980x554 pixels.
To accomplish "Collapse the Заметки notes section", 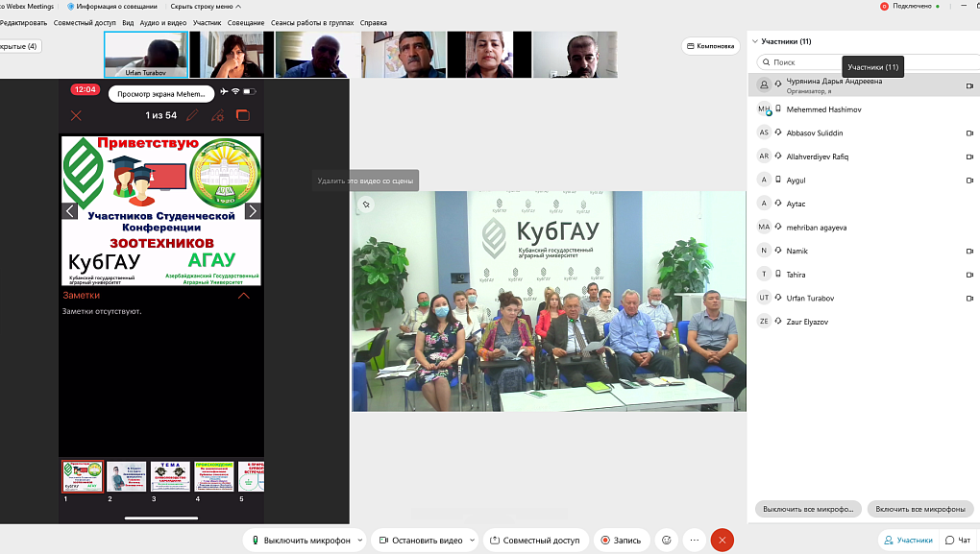I will click(x=244, y=296).
